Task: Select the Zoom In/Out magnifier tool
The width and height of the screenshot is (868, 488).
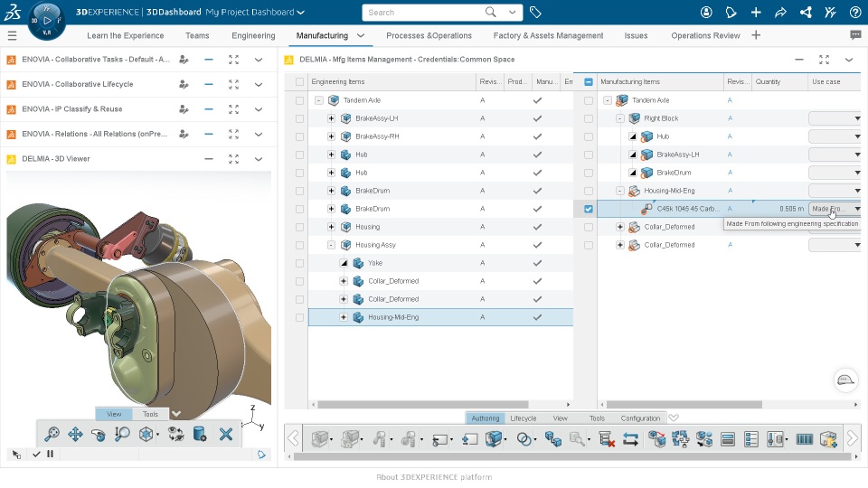Action: pyautogui.click(x=122, y=435)
